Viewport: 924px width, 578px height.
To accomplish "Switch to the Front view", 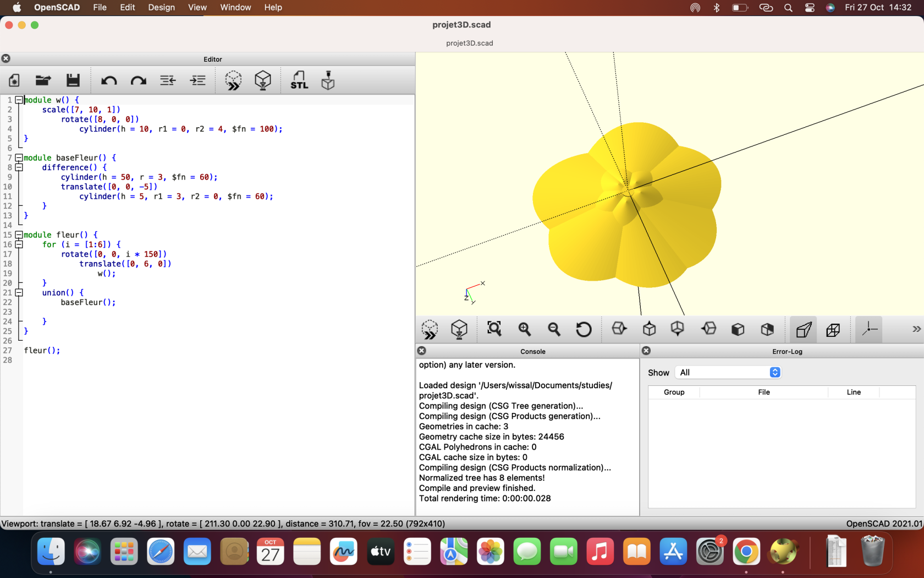I will [x=738, y=329].
